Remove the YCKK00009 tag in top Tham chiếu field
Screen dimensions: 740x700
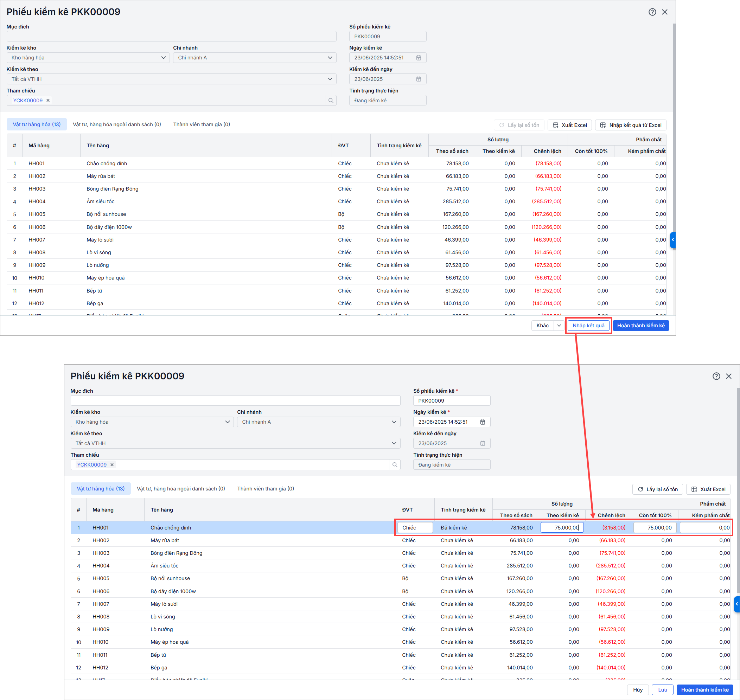48,100
